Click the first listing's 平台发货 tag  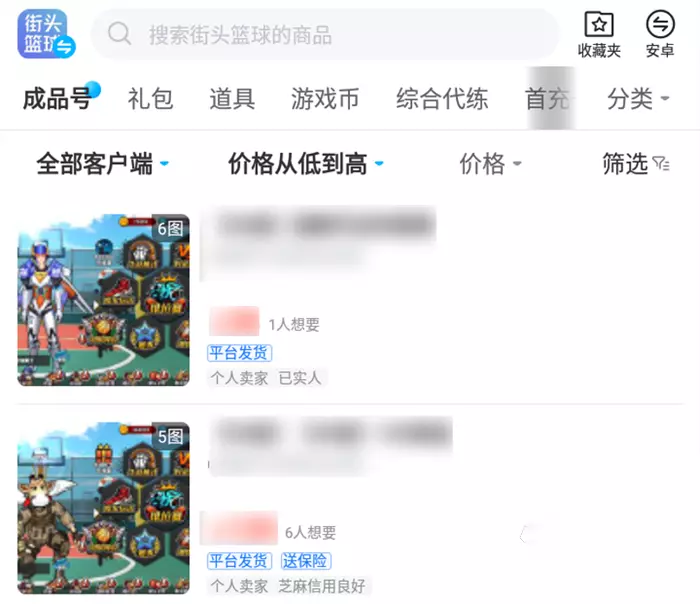pos(239,353)
